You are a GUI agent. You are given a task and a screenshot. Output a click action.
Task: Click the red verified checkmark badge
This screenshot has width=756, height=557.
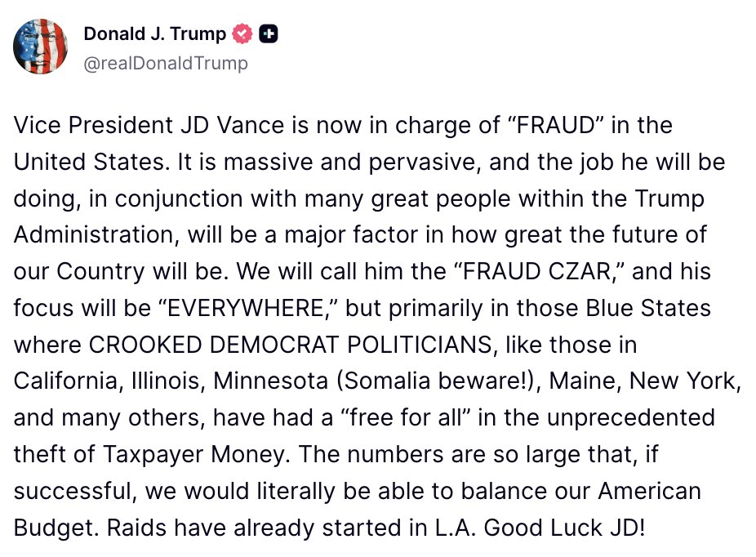coord(242,33)
